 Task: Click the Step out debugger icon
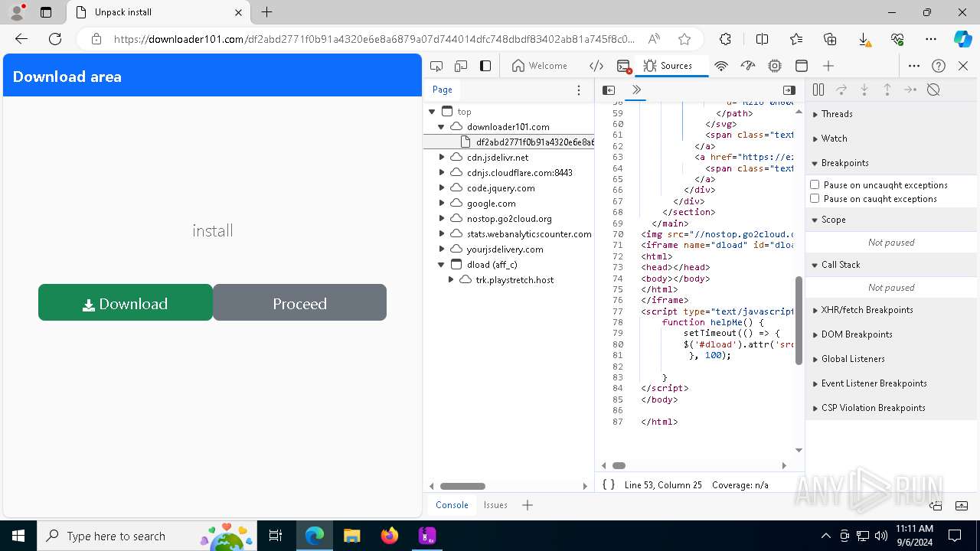tap(887, 90)
